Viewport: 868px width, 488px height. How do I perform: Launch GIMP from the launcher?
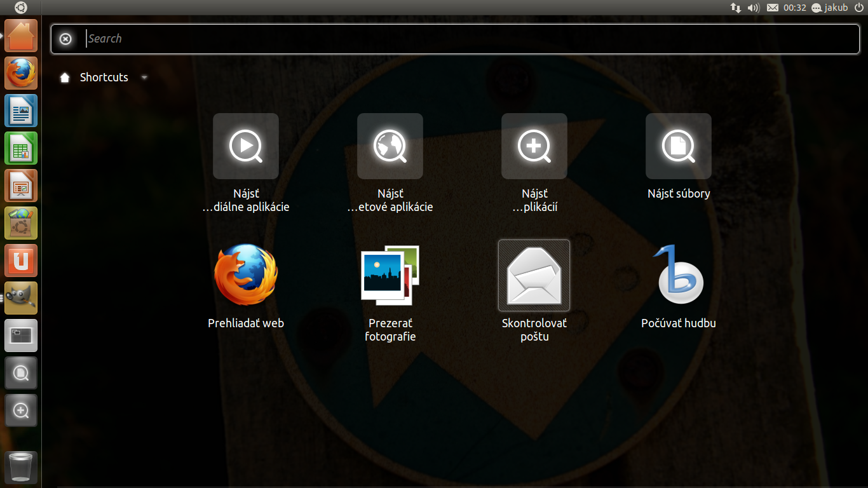click(21, 298)
